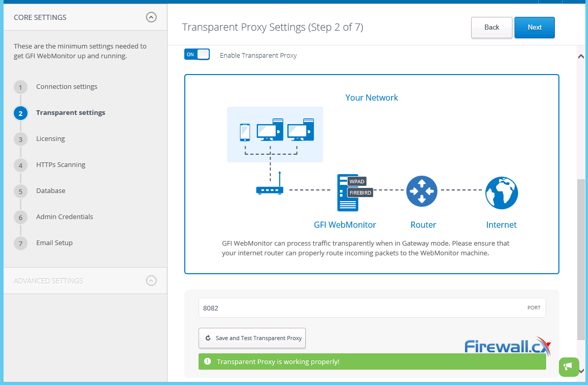Go back to the previous step
Image resolution: width=588 pixels, height=385 pixels.
point(492,28)
